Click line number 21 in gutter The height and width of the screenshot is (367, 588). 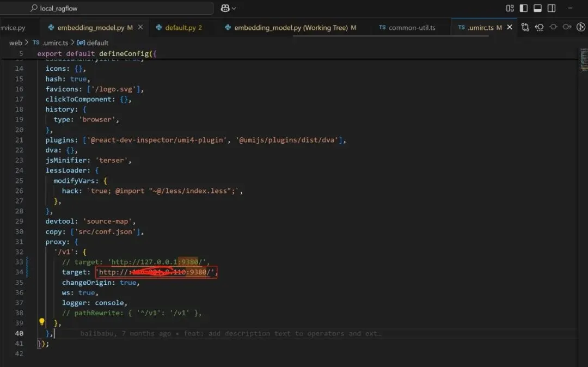point(19,140)
